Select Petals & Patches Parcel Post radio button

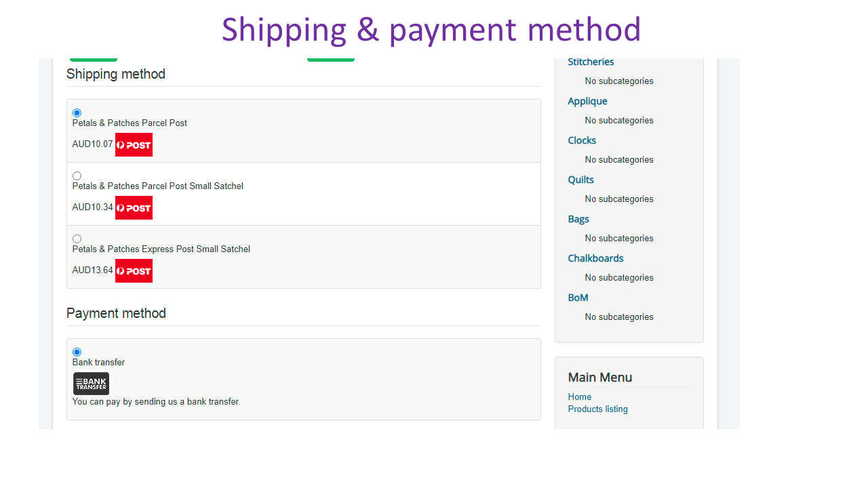click(x=77, y=113)
